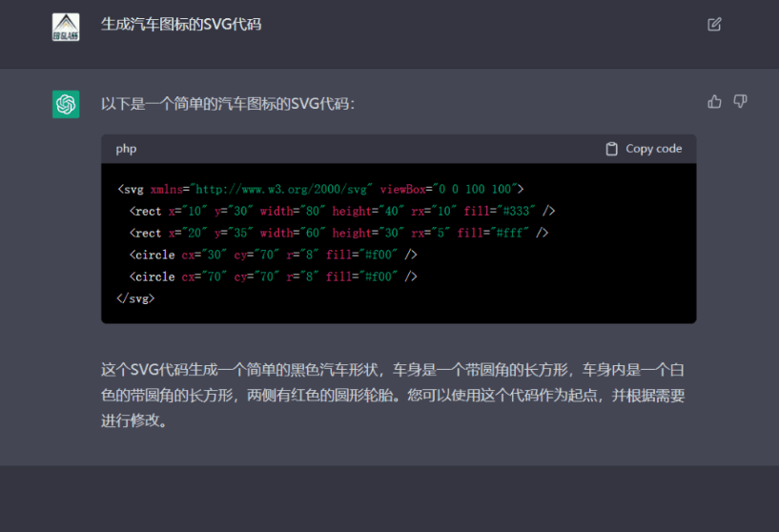The height and width of the screenshot is (532, 779).
Task: Click the reply line 以下是一个简单的汽车图标的SVG代码
Action: 228,104
